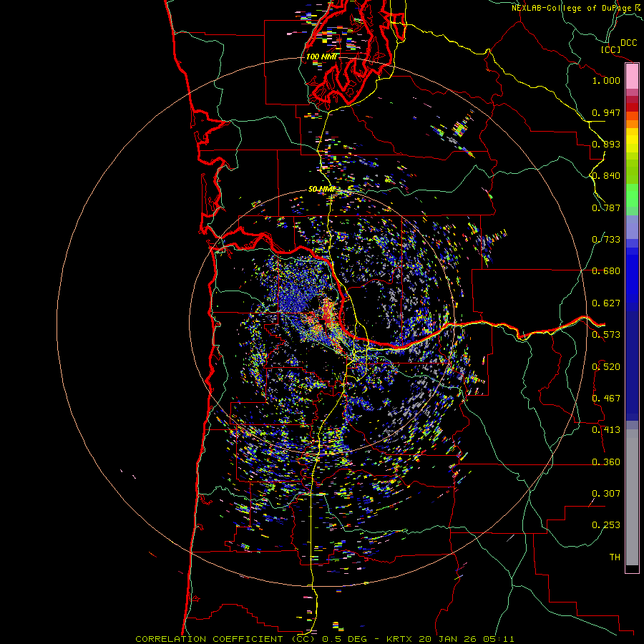The width and height of the screenshot is (644, 644).
Task: Click the 100 NMI range ring label
Action: pyautogui.click(x=321, y=57)
